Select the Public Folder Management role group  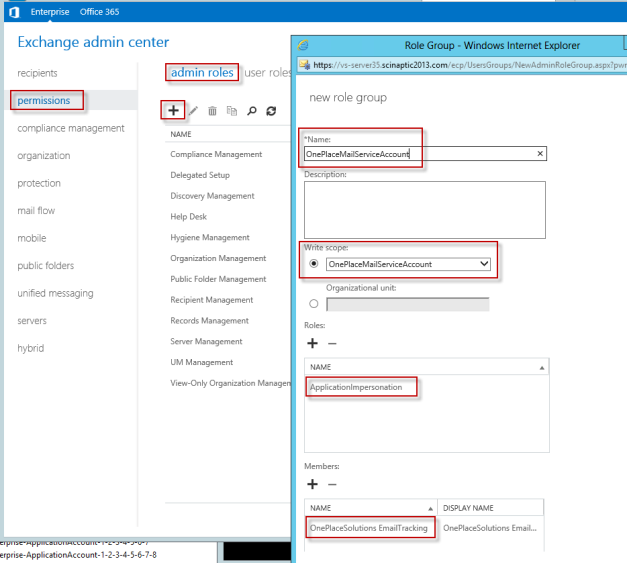[218, 279]
